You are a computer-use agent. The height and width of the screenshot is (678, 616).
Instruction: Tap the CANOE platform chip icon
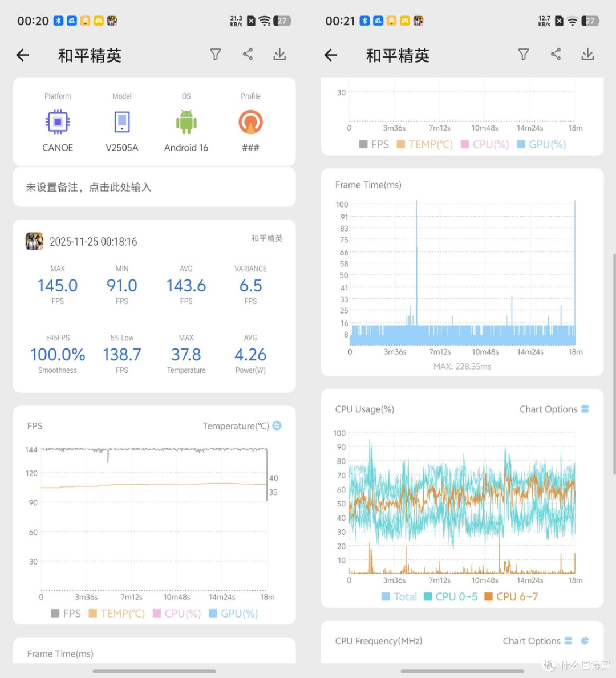coord(58,122)
